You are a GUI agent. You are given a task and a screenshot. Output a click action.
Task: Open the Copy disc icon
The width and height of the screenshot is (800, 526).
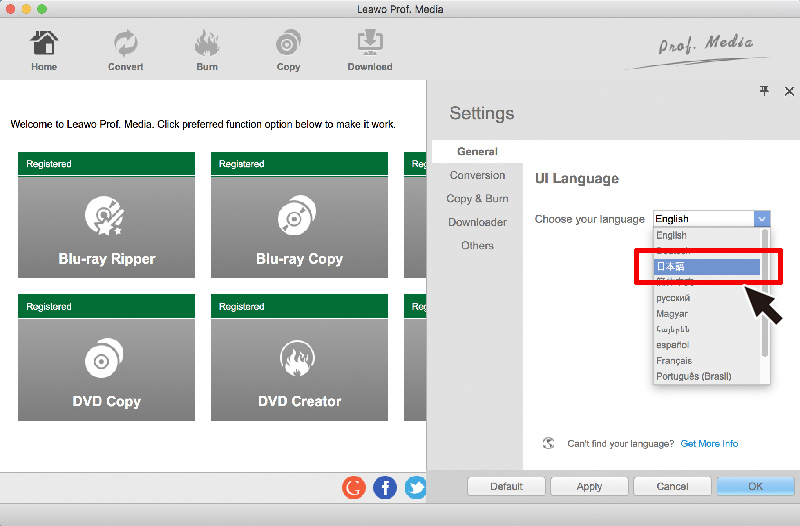click(x=288, y=50)
